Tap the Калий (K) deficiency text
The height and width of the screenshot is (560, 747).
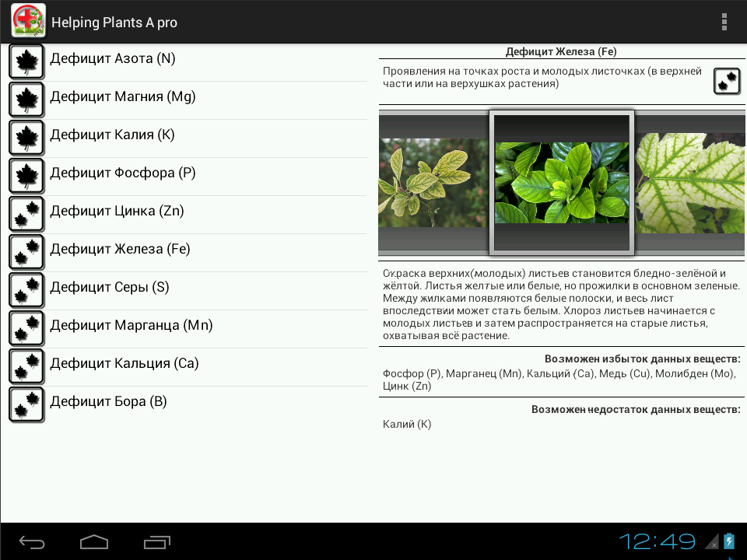407,424
